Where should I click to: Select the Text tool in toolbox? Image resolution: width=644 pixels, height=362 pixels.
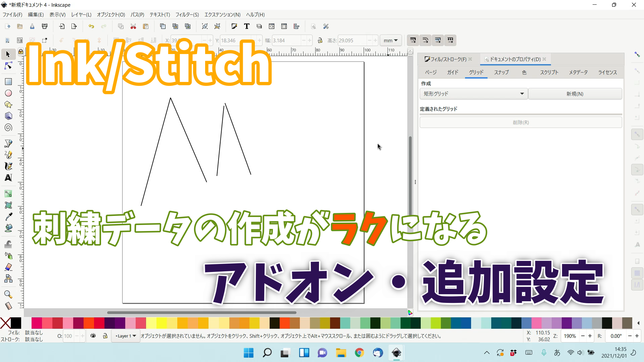[8, 178]
